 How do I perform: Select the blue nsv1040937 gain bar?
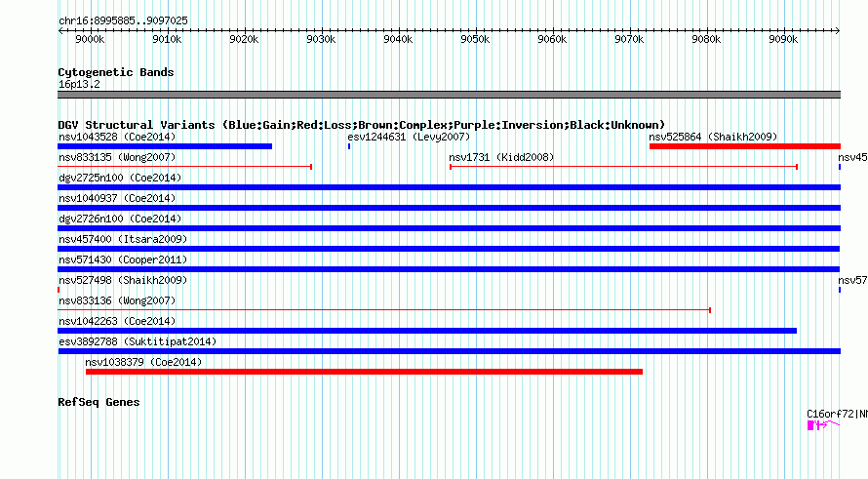(449, 208)
